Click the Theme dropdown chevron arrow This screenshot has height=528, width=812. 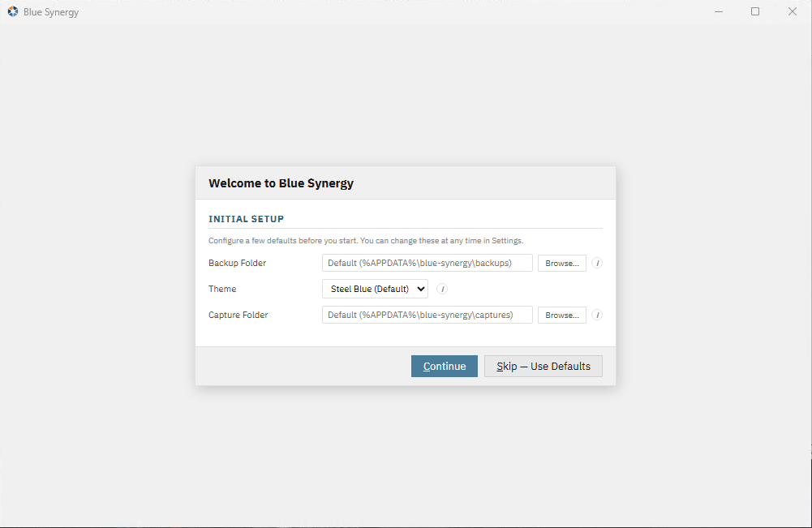(420, 289)
